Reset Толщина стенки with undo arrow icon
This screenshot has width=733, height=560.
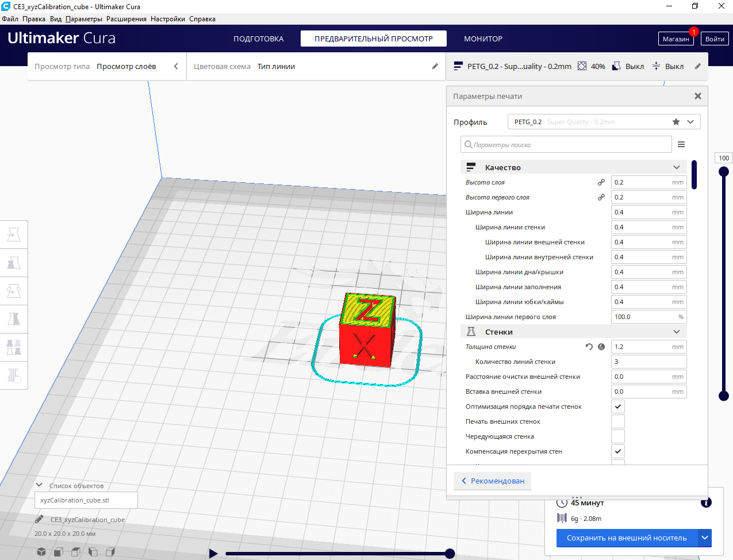coord(589,347)
